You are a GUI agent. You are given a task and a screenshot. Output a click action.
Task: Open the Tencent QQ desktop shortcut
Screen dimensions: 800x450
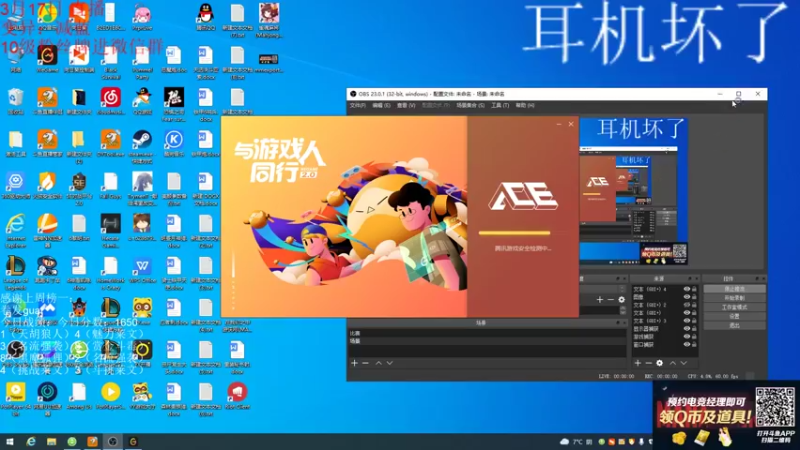click(x=206, y=16)
